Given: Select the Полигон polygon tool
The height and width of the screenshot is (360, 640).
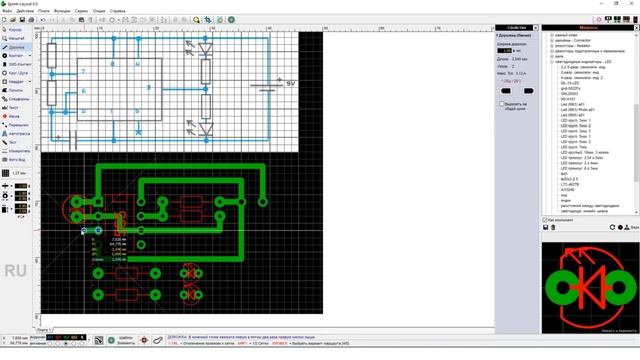Looking at the screenshot, I should [13, 90].
